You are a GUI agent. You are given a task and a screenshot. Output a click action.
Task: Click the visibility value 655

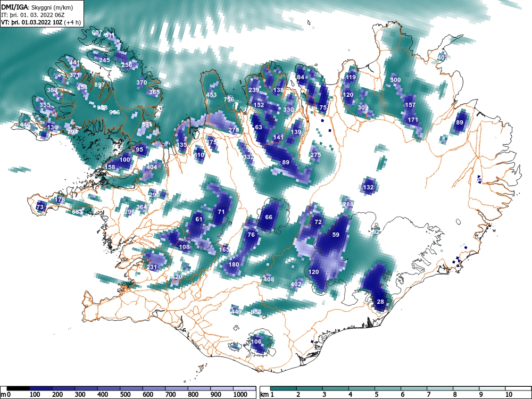[256, 312]
